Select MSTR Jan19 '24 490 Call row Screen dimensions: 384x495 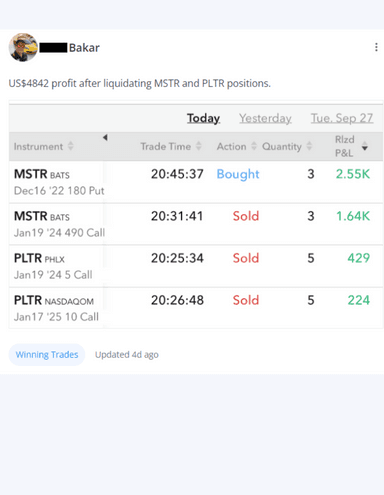196,224
